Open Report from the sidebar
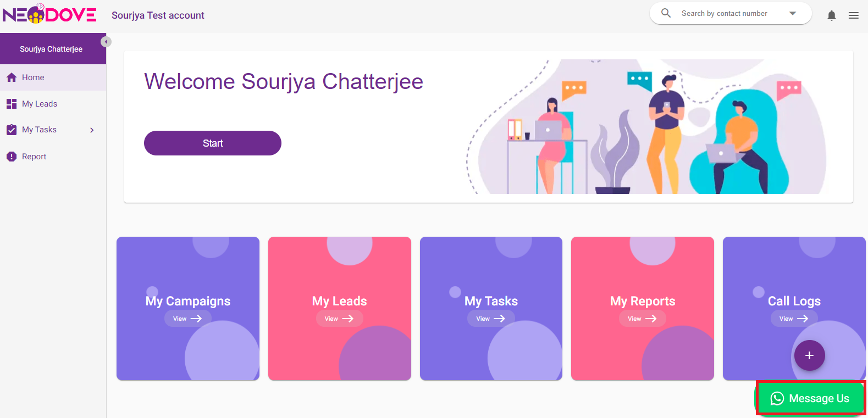 [x=34, y=157]
